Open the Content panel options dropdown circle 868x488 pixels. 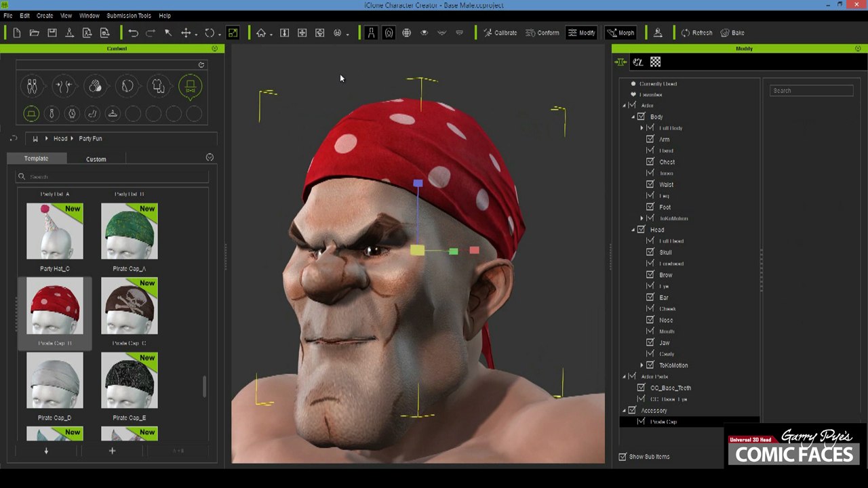click(x=210, y=157)
